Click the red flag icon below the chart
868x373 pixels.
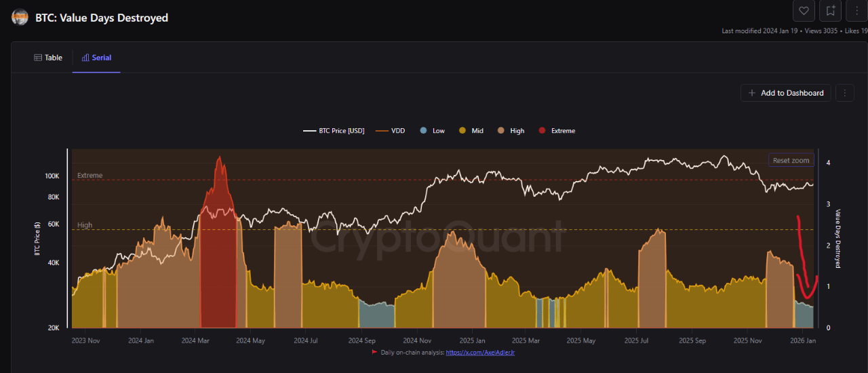pos(374,352)
